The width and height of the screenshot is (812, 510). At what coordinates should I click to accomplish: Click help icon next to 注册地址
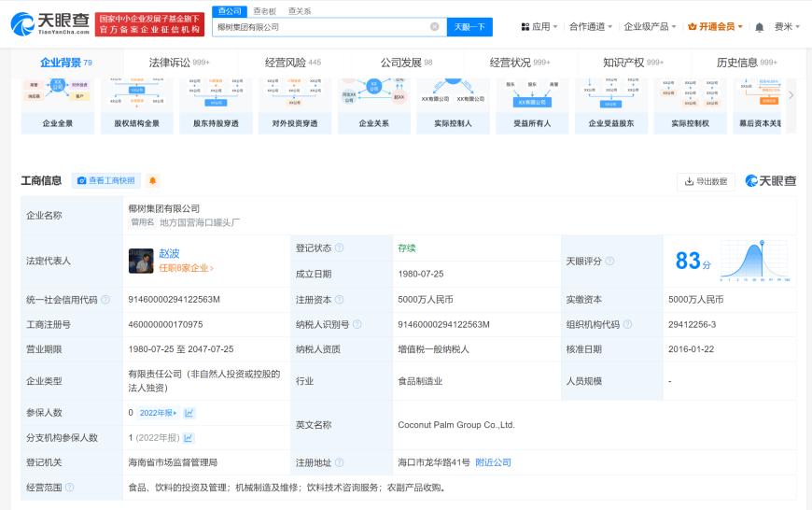[339, 462]
